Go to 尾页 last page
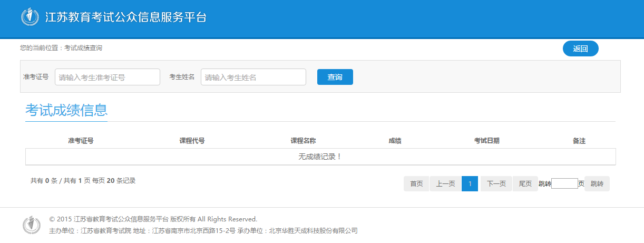The height and width of the screenshot is (243, 644). click(525, 183)
